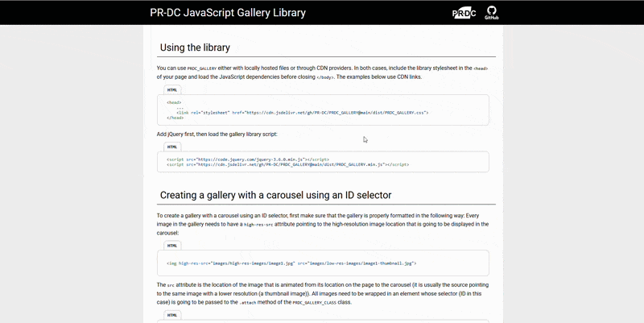The width and height of the screenshot is (644, 323).
Task: Click the inline PRDC_GALLERY code word
Action: coord(202,68)
